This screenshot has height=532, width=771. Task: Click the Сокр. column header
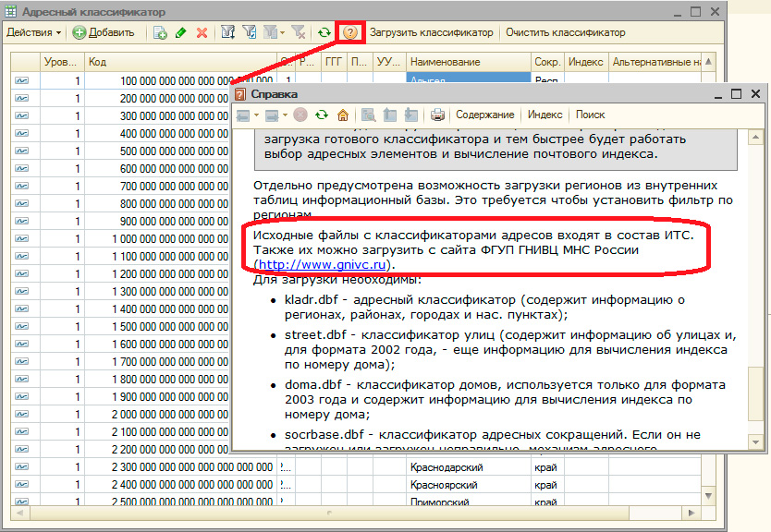tap(547, 62)
